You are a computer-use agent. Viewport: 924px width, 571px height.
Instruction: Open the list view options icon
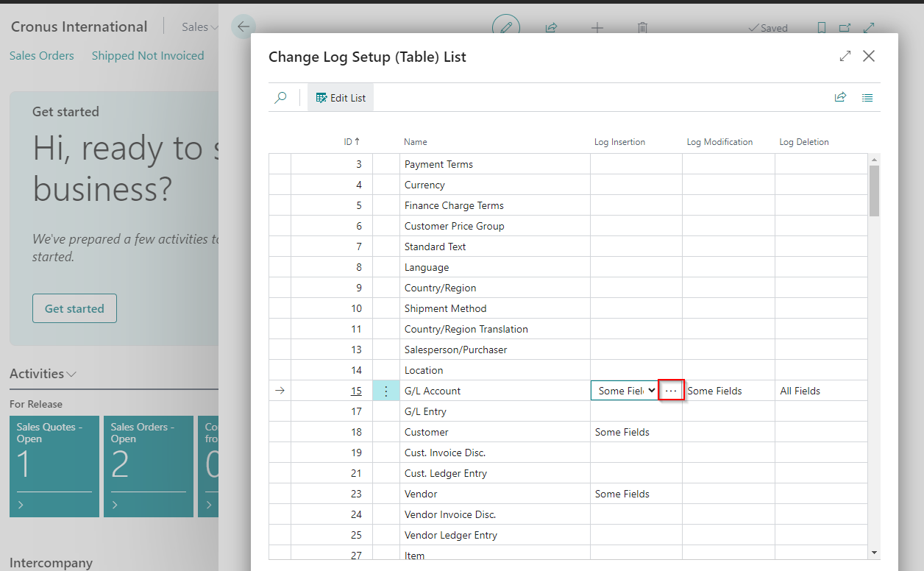[x=867, y=97]
